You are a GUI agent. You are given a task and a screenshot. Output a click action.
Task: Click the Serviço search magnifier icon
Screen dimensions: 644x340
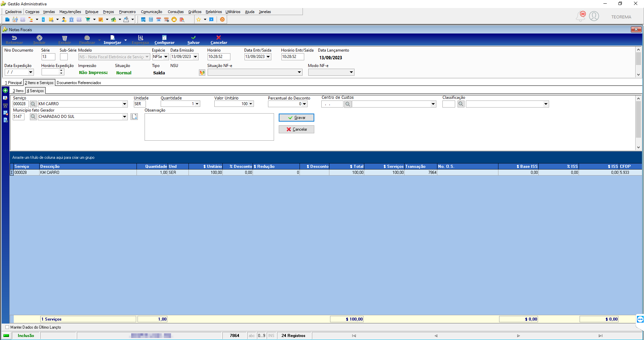pyautogui.click(x=33, y=104)
